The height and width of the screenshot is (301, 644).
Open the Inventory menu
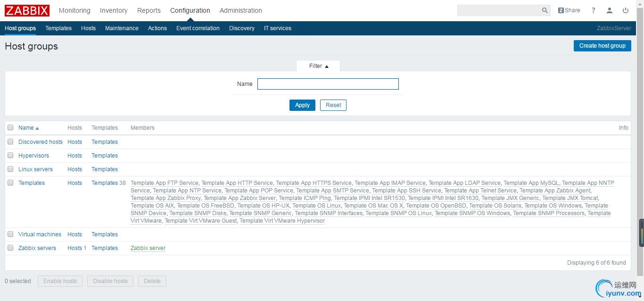tap(114, 10)
